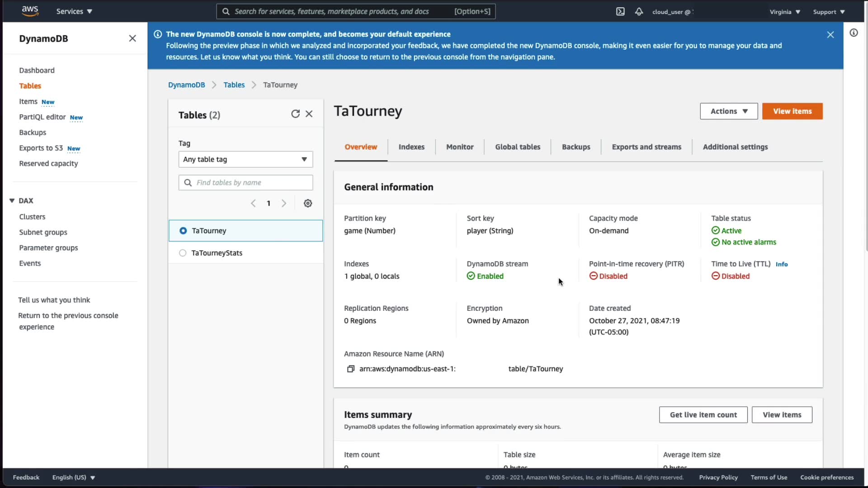
Task: Open the notifications bell icon
Action: coord(639,12)
